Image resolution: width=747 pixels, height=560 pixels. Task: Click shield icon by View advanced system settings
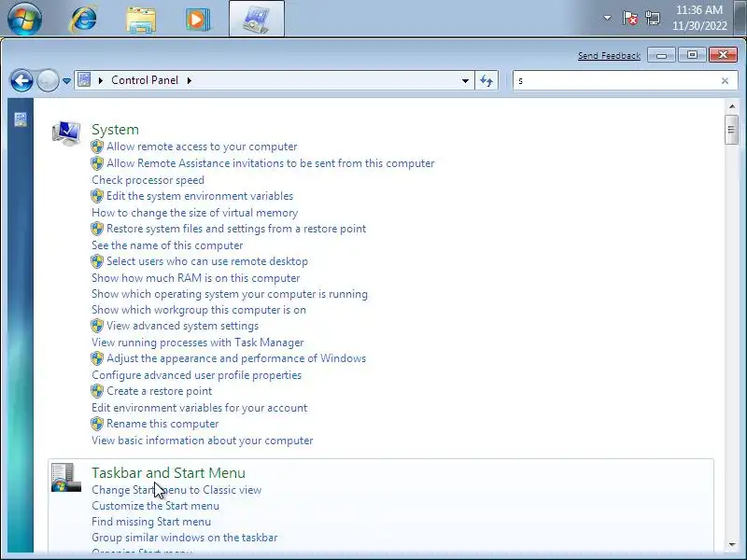click(97, 326)
